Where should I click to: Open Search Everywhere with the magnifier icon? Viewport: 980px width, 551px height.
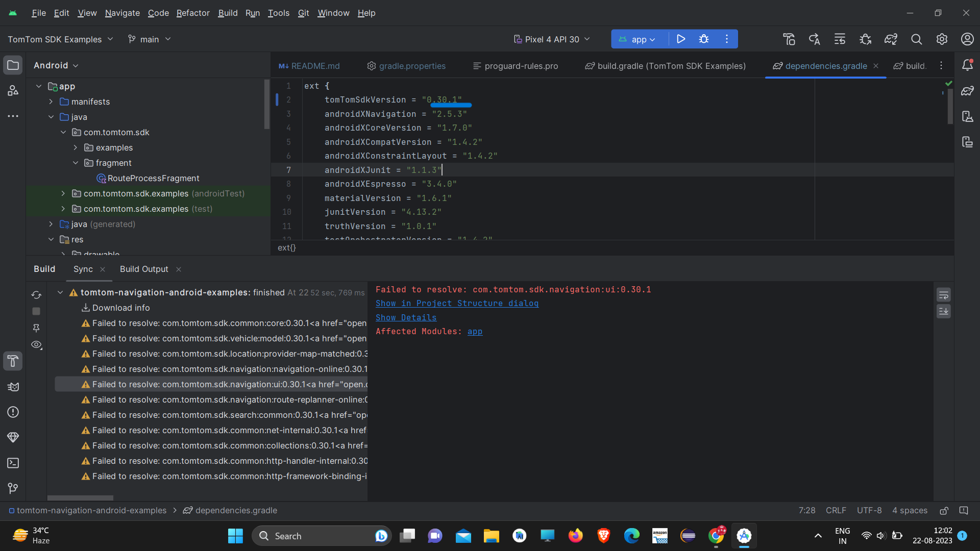pyautogui.click(x=916, y=39)
